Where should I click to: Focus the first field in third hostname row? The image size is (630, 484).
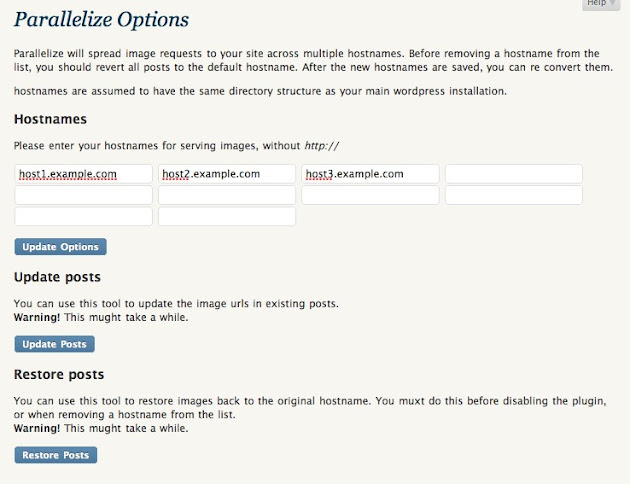[84, 216]
